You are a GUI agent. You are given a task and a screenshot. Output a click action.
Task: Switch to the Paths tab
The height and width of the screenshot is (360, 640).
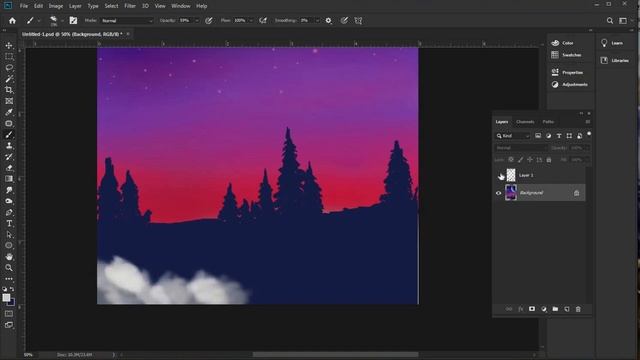coord(548,122)
